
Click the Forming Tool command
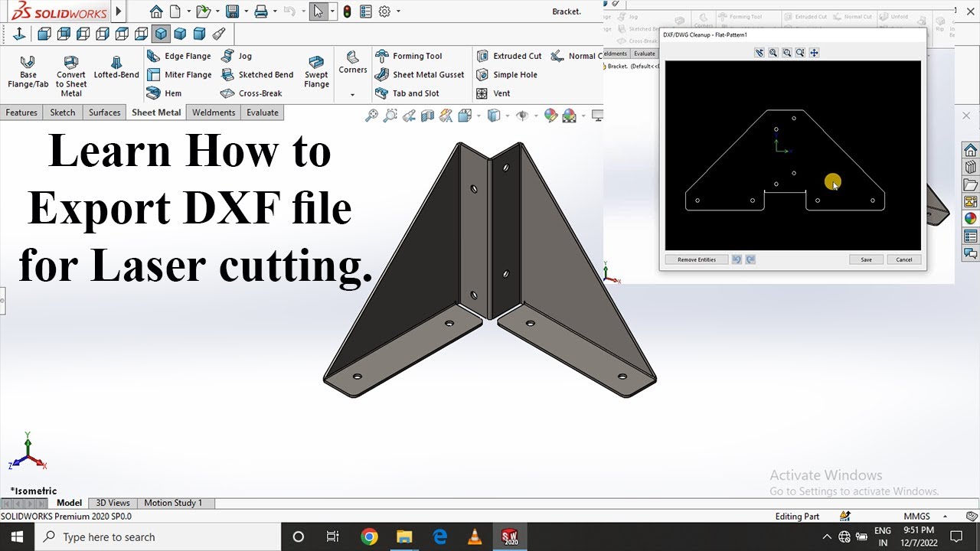[x=408, y=56]
